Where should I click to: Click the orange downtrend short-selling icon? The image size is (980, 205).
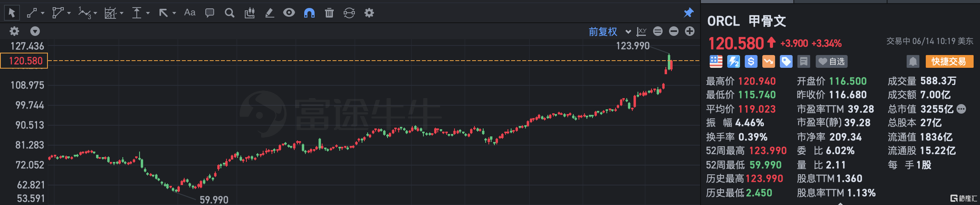point(769,61)
